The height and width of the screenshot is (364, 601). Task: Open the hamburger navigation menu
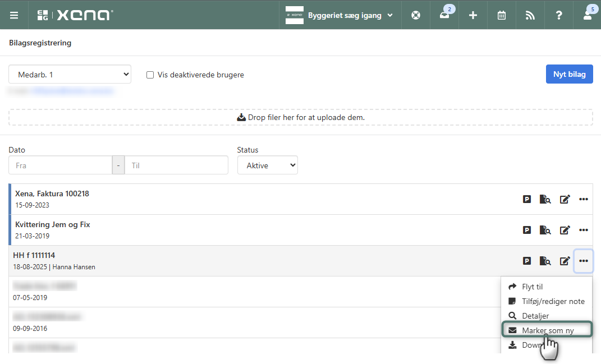(x=14, y=15)
